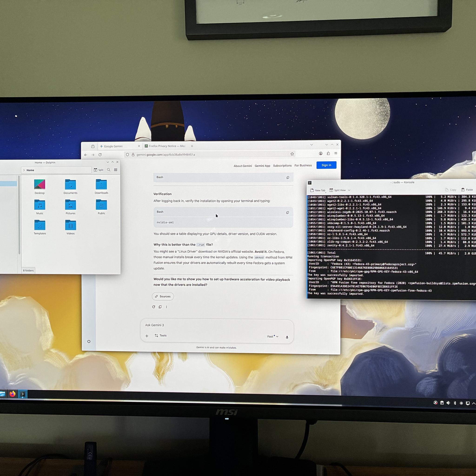Close the Google Gemini tab

(x=139, y=146)
